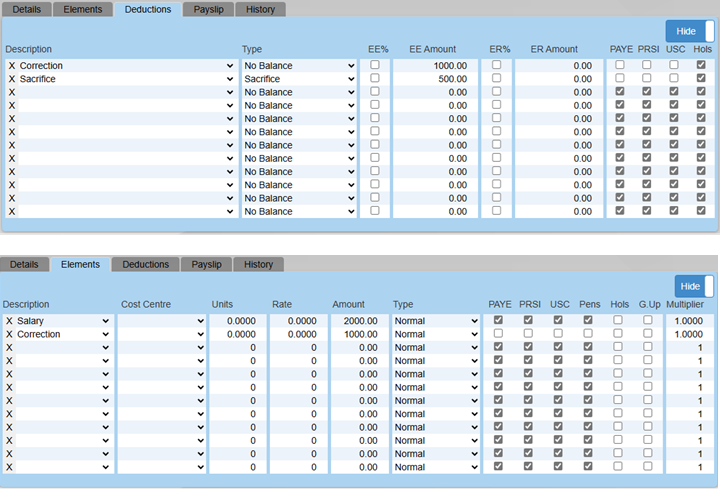Click the X beside the Sacrifice deduction row
The height and width of the screenshot is (495, 720).
[11, 79]
